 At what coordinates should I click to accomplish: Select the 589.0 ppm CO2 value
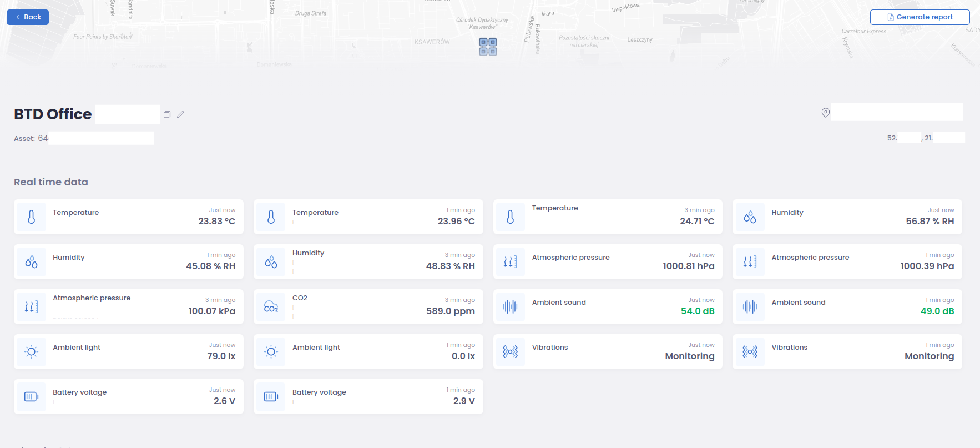451,311
